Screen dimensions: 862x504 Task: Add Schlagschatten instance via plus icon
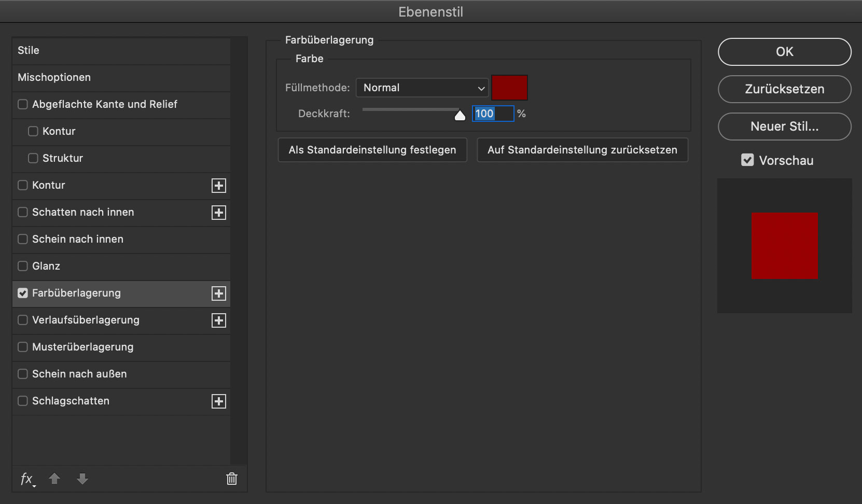coord(219,401)
